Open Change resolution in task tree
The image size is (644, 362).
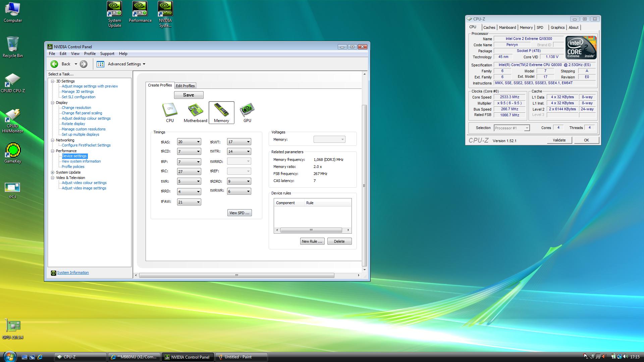tap(76, 108)
